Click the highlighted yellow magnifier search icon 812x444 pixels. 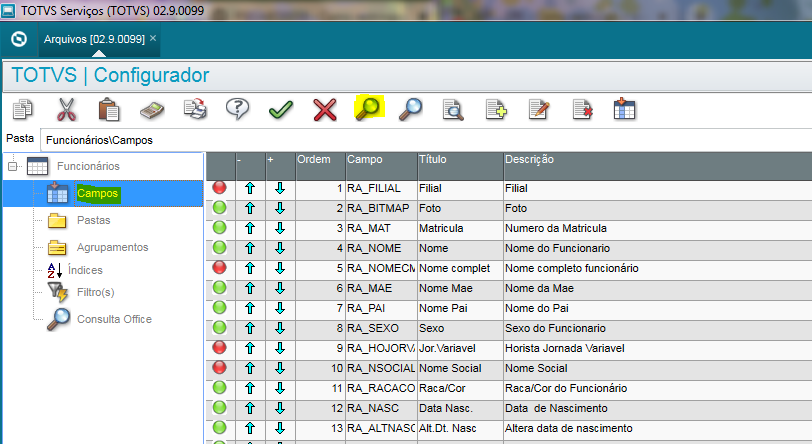coord(369,108)
